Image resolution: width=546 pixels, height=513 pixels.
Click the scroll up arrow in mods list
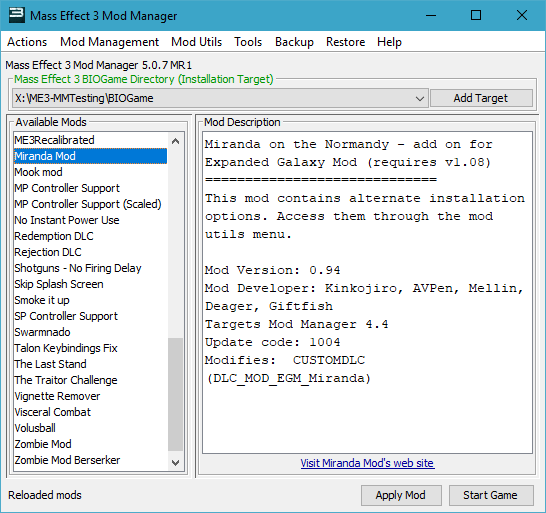coord(176,141)
